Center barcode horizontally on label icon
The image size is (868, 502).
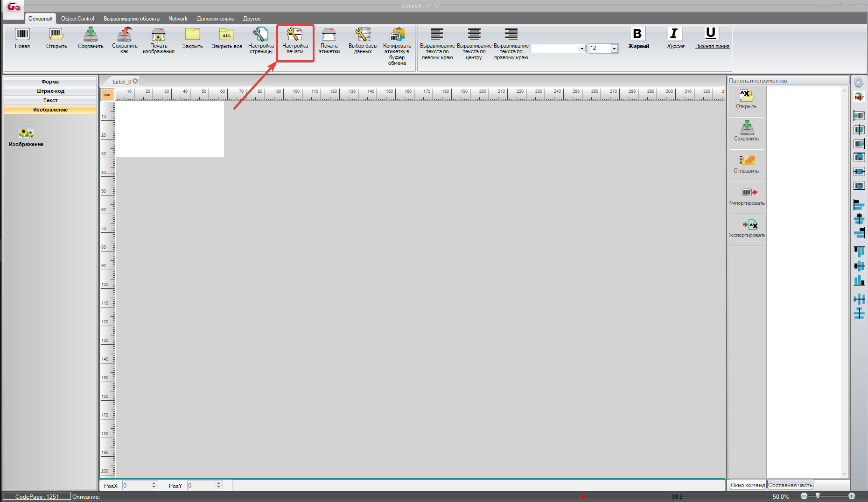tap(859, 130)
